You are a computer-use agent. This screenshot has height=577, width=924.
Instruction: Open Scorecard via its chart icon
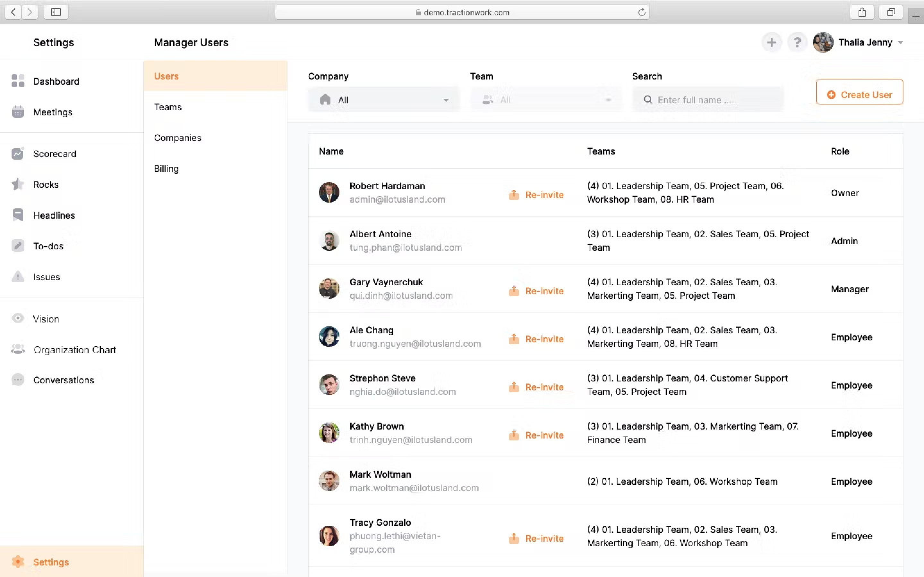click(18, 154)
